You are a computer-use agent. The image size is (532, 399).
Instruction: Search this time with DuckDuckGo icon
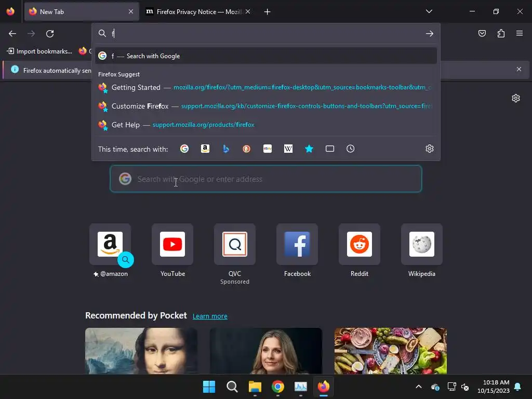pos(247,149)
